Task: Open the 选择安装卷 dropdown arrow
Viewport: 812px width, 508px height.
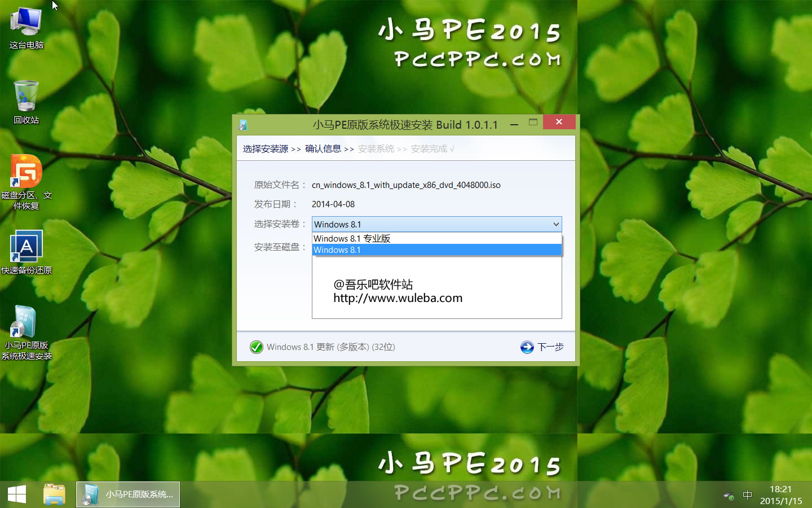Action: tap(556, 224)
